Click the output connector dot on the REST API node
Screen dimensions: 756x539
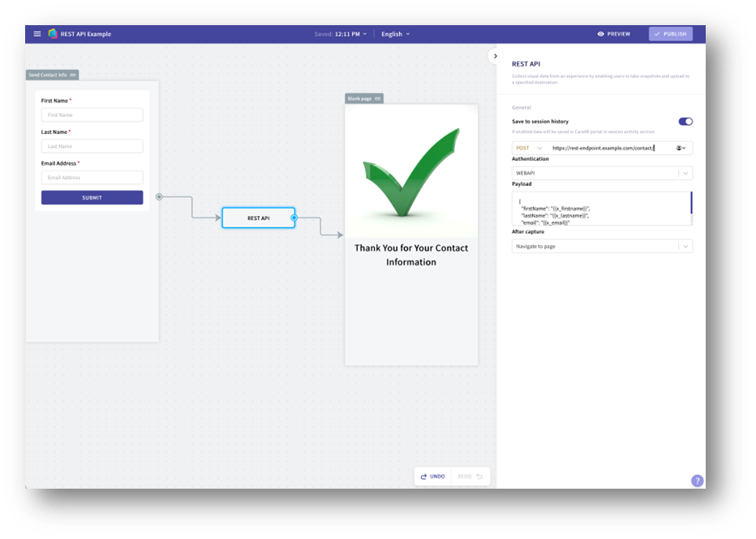[x=294, y=218]
